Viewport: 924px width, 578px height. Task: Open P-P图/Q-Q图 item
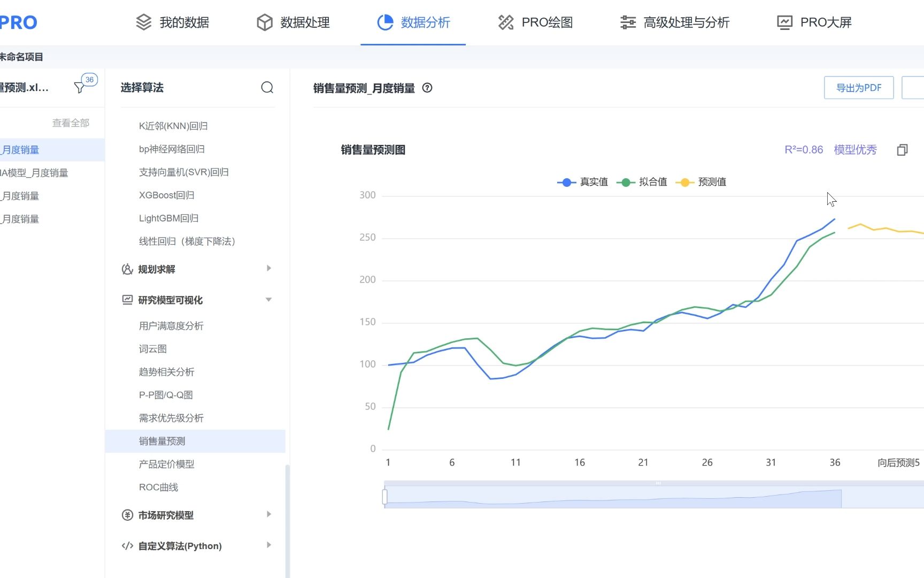point(166,395)
